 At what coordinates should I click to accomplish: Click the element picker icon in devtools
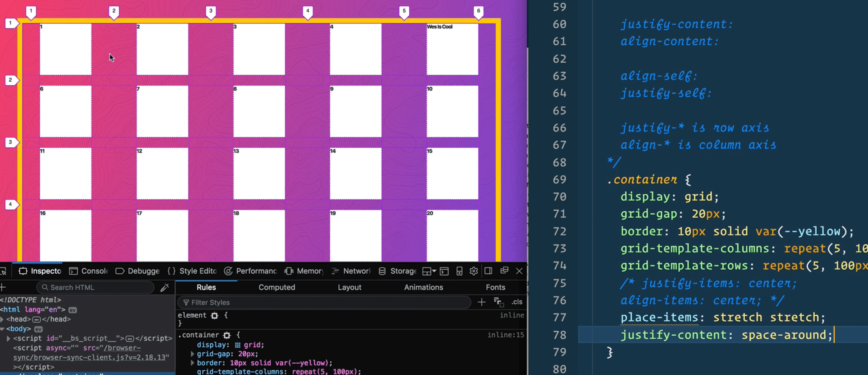[3, 271]
